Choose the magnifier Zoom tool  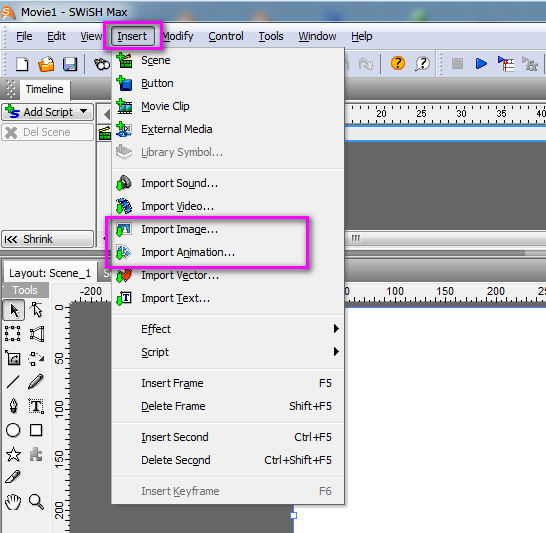(36, 502)
